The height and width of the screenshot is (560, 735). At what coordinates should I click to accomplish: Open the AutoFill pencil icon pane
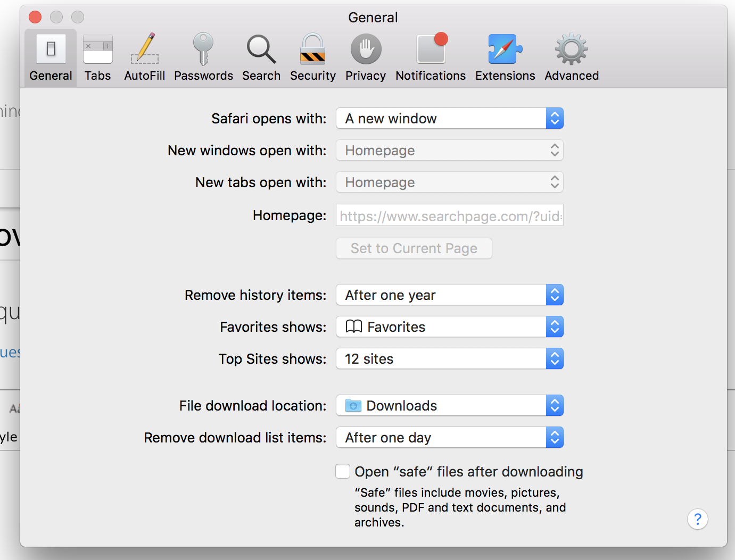point(145,57)
